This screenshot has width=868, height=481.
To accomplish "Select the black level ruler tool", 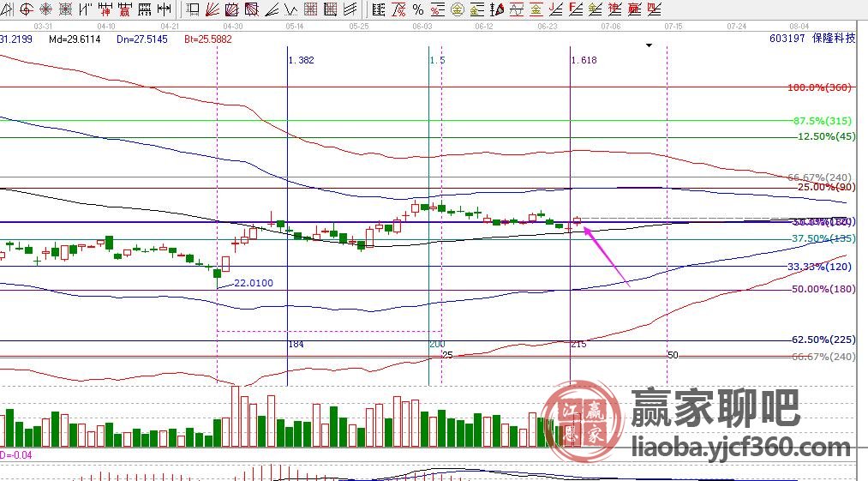I will (x=379, y=9).
